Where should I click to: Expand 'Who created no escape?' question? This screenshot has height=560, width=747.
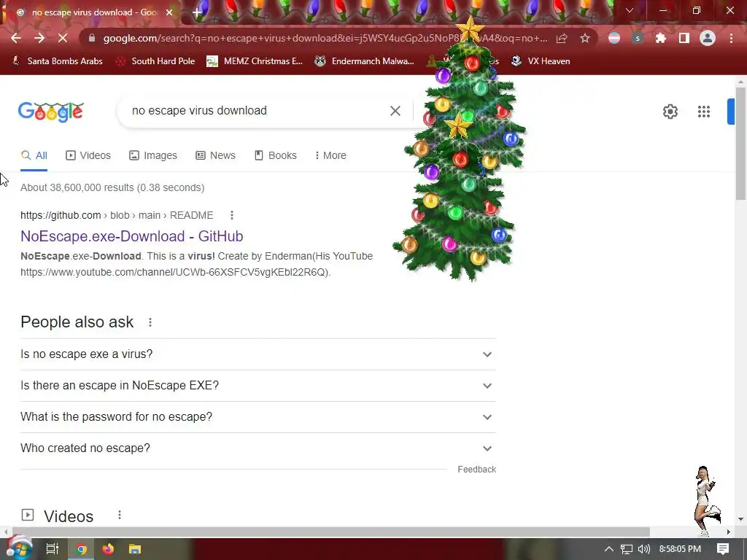point(258,448)
